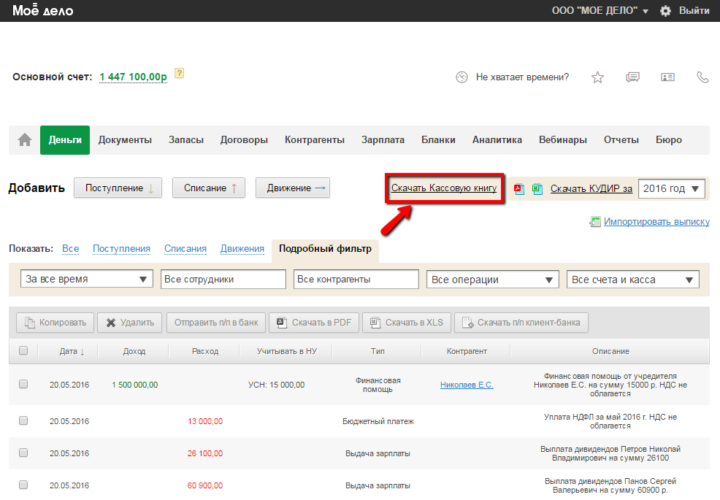The width and height of the screenshot is (720, 500).
Task: Check the 1 500 000,00 income row checkbox
Action: (x=23, y=384)
